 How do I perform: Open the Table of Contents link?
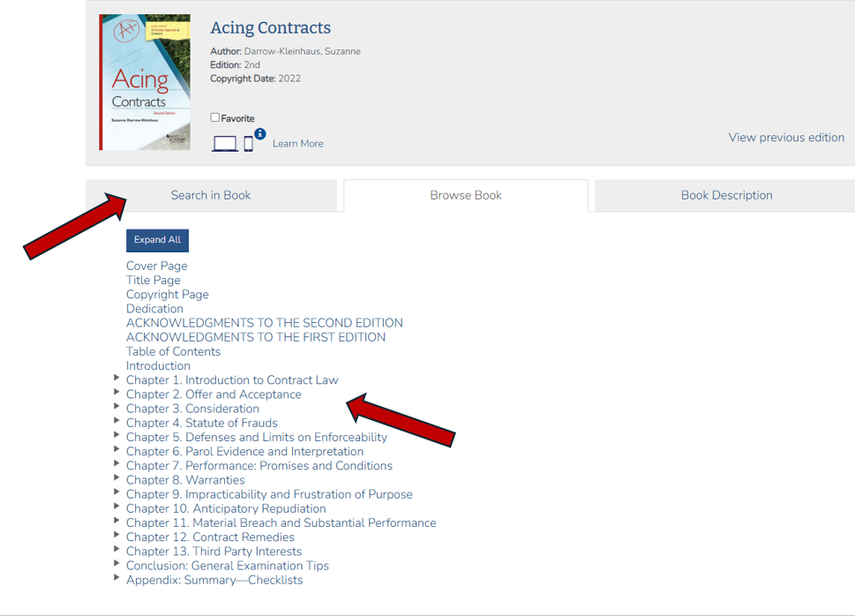point(173,351)
